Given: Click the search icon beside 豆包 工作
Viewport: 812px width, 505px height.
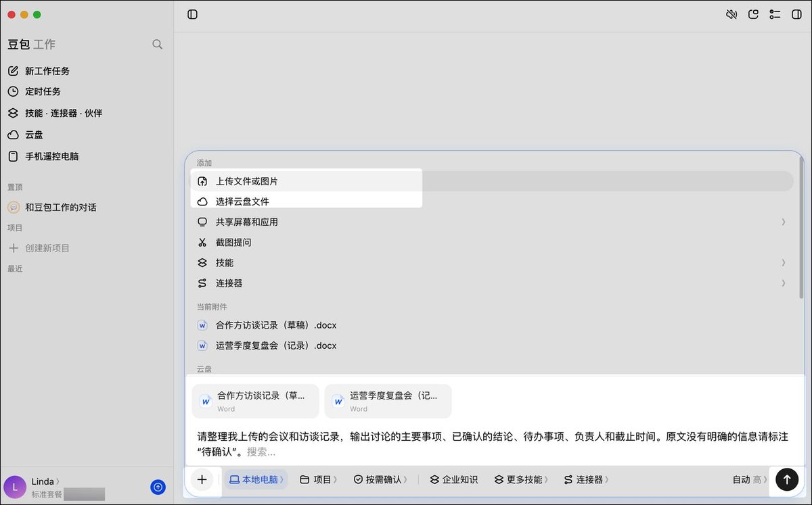Looking at the screenshot, I should click(x=158, y=45).
